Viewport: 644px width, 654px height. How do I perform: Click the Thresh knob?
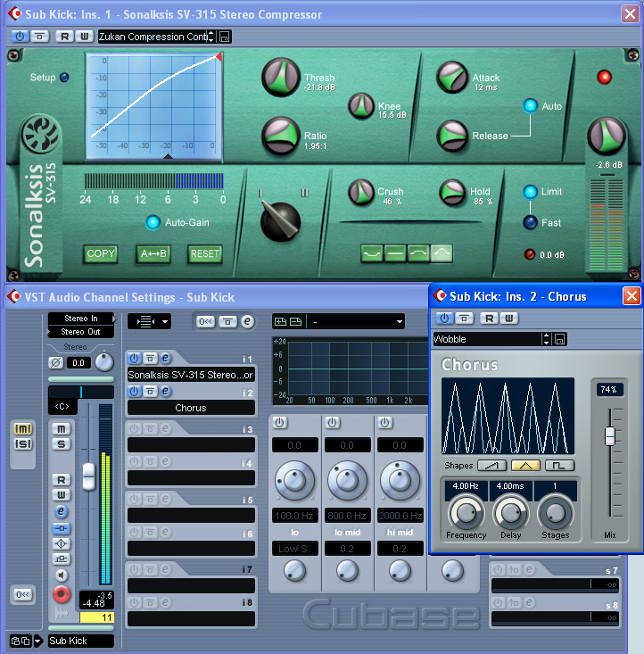pos(281,77)
